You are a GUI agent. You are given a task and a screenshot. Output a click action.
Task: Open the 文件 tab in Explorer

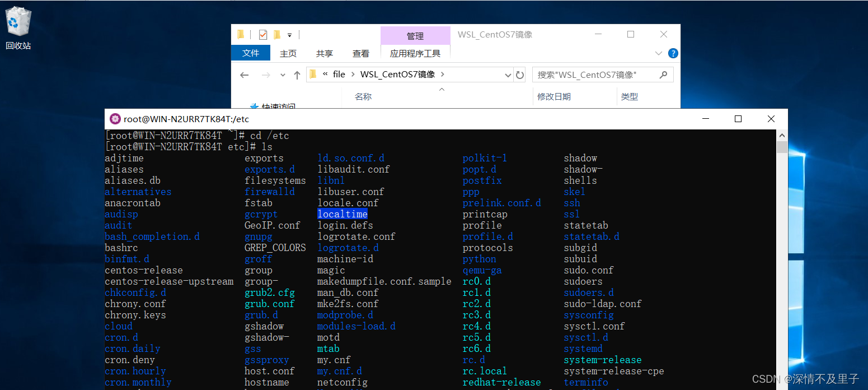pos(251,53)
